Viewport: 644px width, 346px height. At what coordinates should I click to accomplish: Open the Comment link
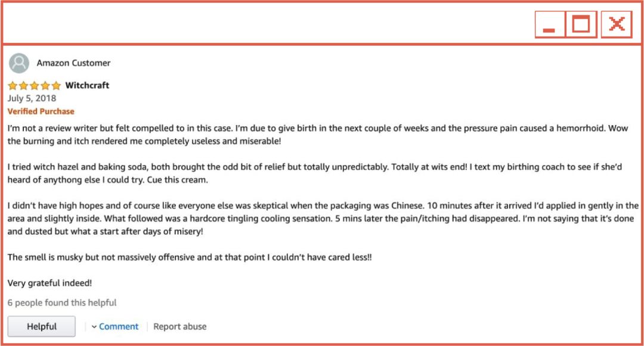119,327
